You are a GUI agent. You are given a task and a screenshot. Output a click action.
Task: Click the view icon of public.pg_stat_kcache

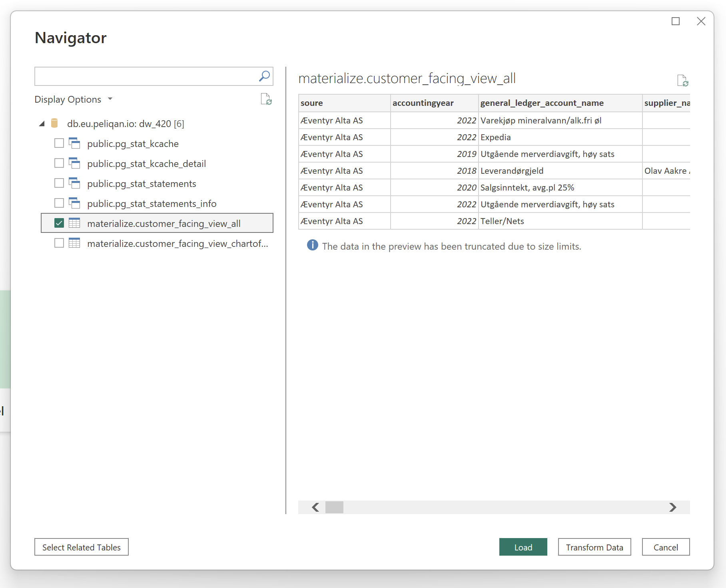[x=74, y=143]
